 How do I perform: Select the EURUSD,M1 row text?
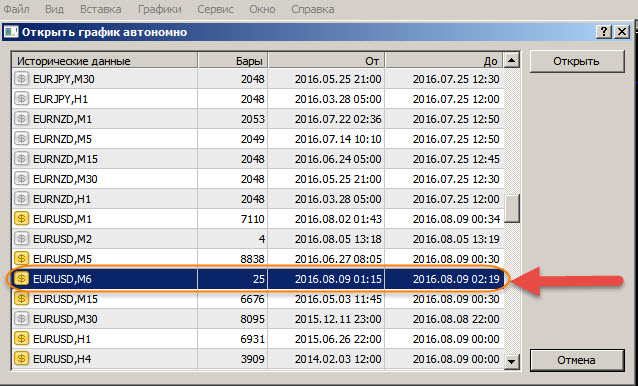pos(62,219)
